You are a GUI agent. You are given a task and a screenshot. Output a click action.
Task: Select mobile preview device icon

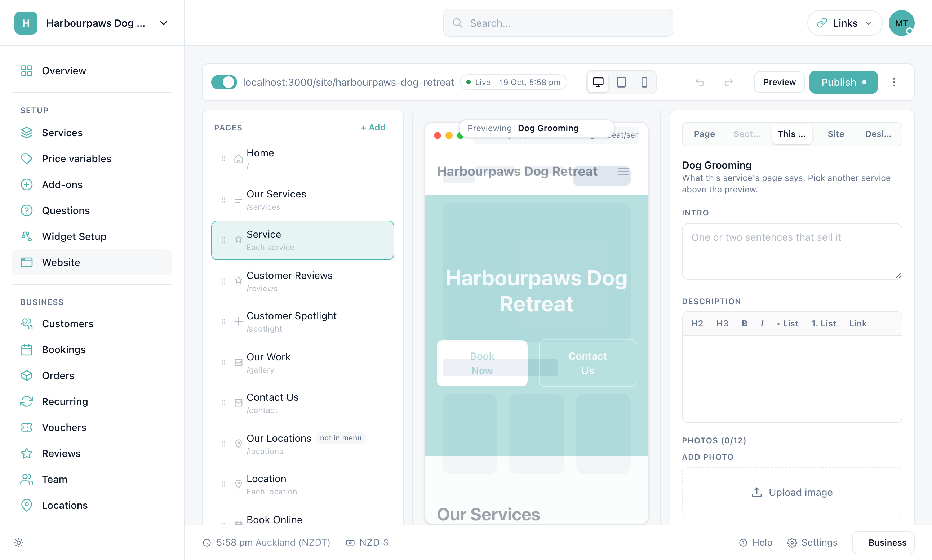pyautogui.click(x=644, y=82)
